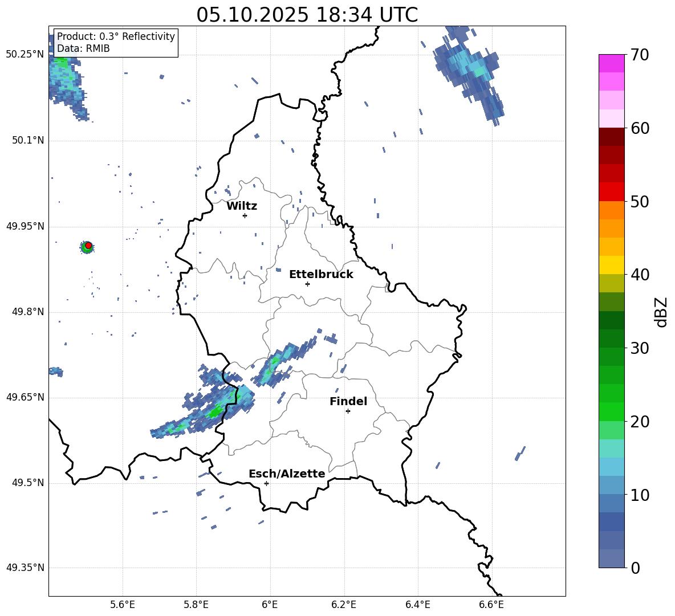Image resolution: width=675 pixels, height=616 pixels.
Task: Click the Ettelbruck city label
Action: pos(321,275)
